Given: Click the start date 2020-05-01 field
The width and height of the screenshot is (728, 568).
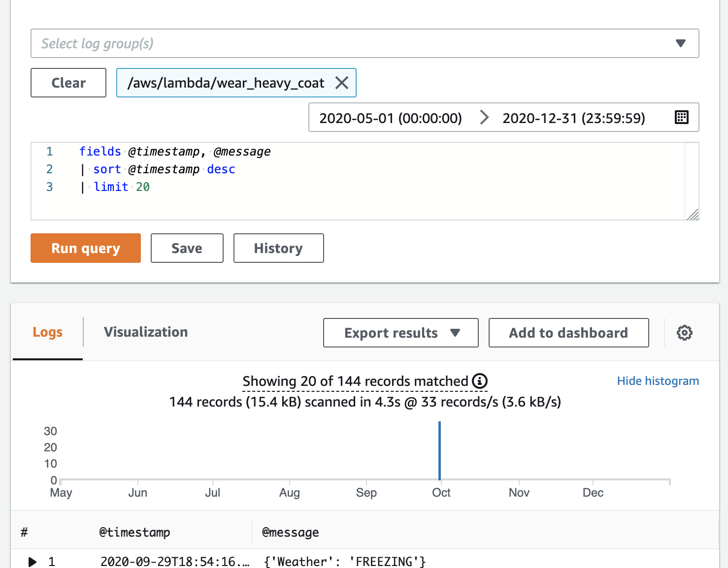Looking at the screenshot, I should tap(391, 118).
